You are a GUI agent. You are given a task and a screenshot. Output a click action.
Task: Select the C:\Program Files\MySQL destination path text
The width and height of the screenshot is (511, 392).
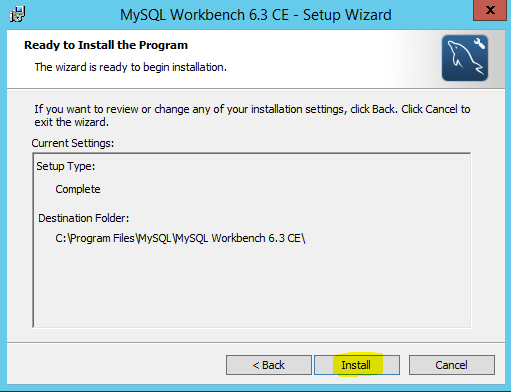[180, 238]
